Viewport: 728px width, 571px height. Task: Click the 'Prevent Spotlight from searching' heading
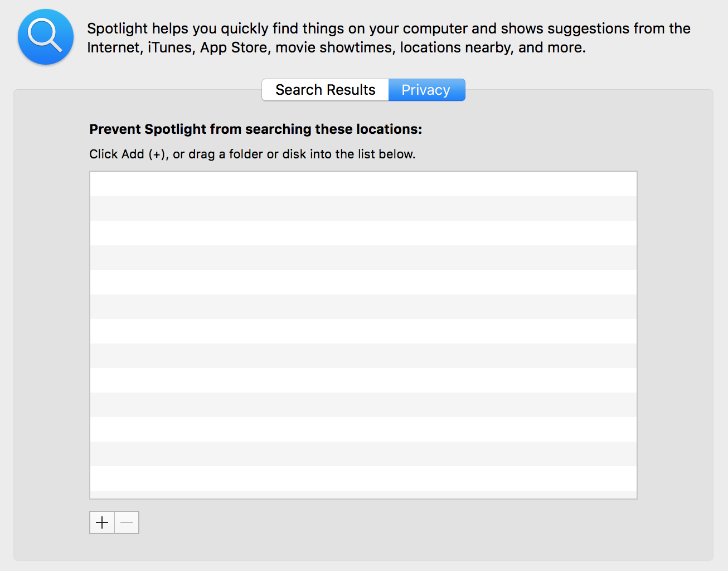[x=256, y=129]
